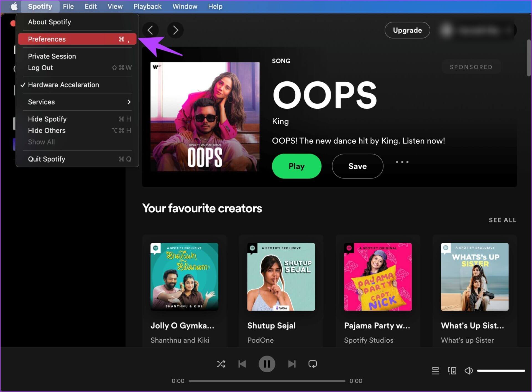Click PodOne subtitle text
Screen dimensions: 532x392
[260, 340]
